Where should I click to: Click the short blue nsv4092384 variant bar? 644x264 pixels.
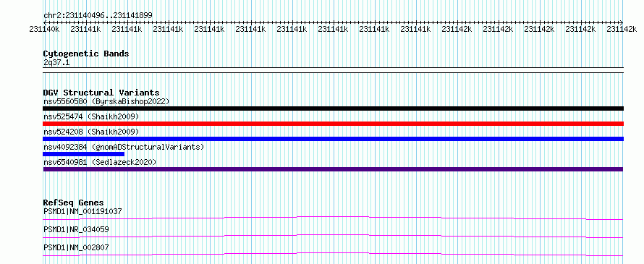(x=84, y=154)
